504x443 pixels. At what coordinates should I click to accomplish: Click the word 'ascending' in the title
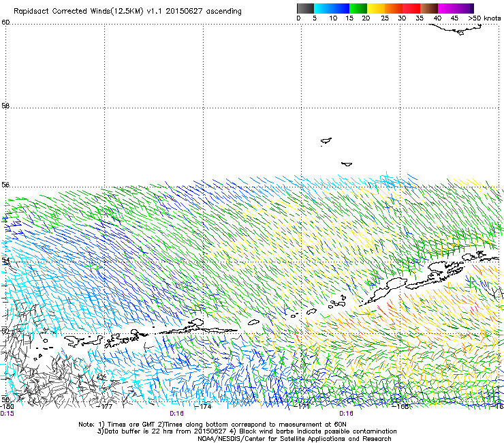(223, 12)
